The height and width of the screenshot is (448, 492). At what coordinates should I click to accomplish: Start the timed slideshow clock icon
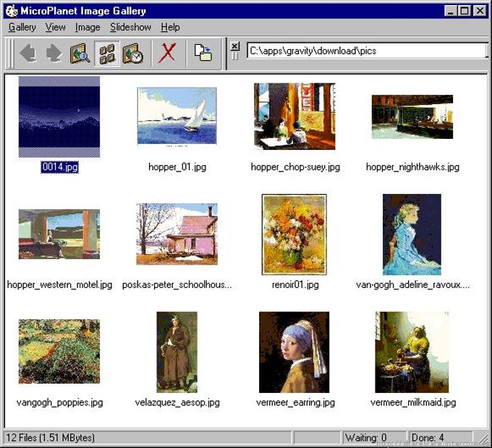[x=133, y=54]
